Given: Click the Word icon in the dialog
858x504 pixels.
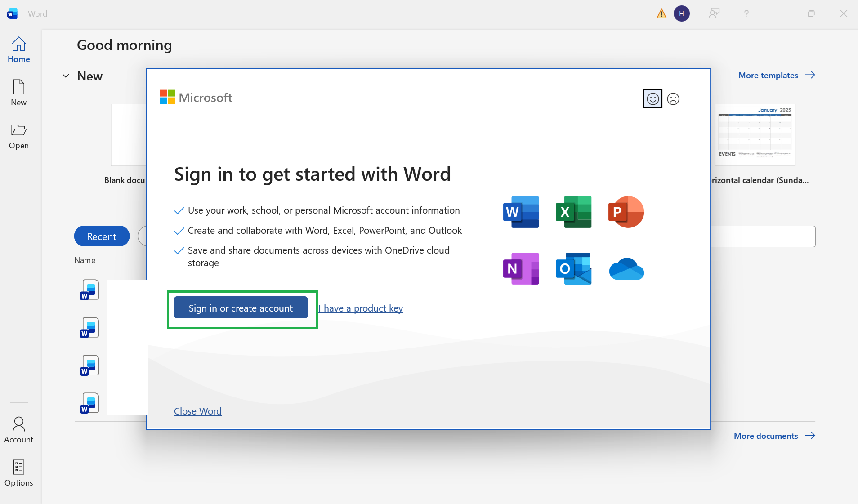Looking at the screenshot, I should [521, 212].
